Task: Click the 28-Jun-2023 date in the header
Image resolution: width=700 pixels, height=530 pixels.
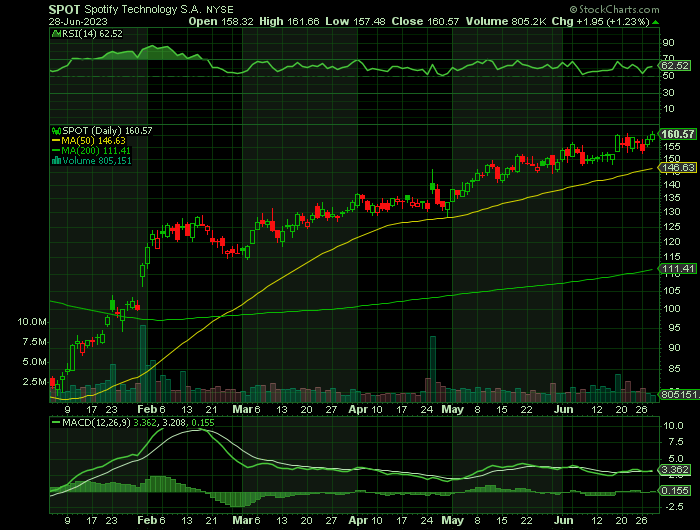Action: pyautogui.click(x=78, y=21)
